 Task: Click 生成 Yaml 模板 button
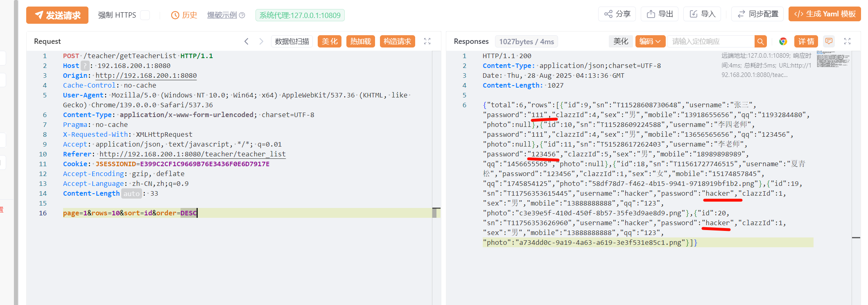point(825,14)
